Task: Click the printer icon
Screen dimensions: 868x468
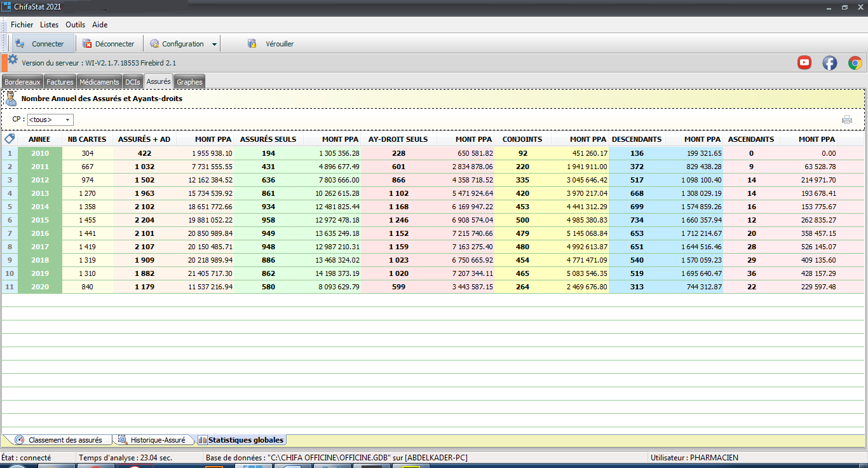Action: pos(847,120)
